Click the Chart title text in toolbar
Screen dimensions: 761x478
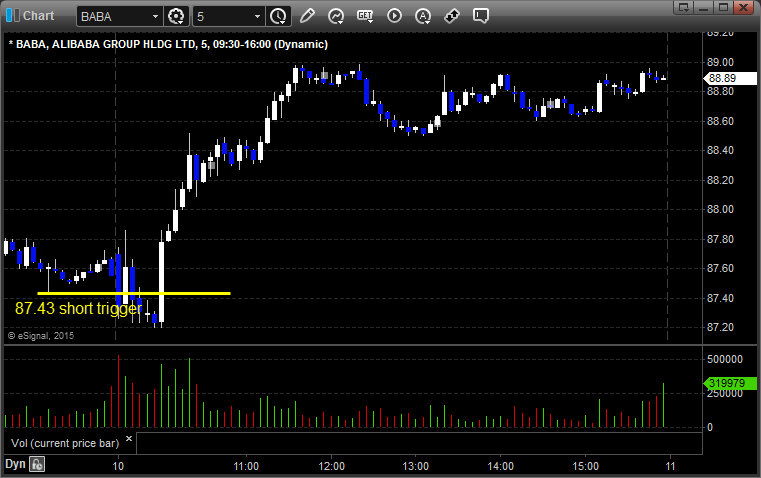click(38, 16)
